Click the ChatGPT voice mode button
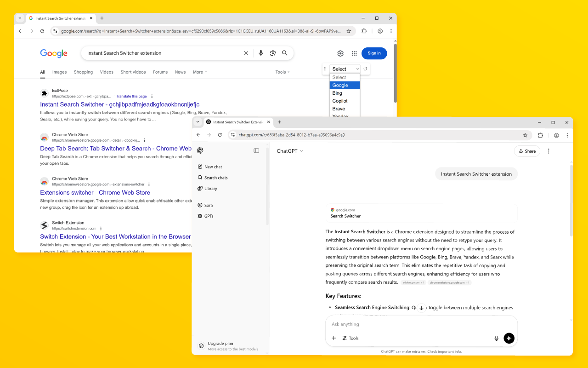This screenshot has width=588, height=368. (509, 338)
